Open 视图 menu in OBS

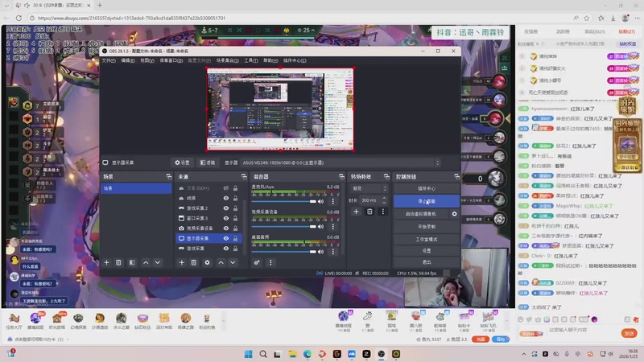pos(147,60)
